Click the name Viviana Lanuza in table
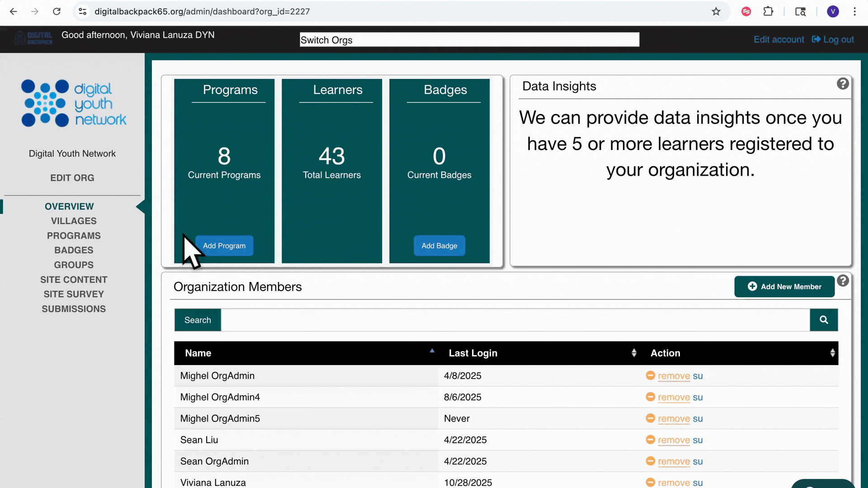The image size is (868, 488). pyautogui.click(x=213, y=483)
